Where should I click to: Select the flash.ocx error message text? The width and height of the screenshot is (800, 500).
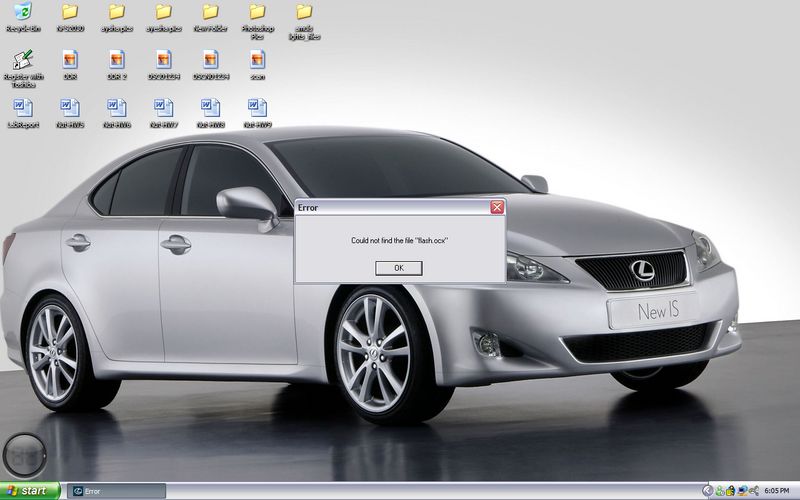[x=399, y=240]
